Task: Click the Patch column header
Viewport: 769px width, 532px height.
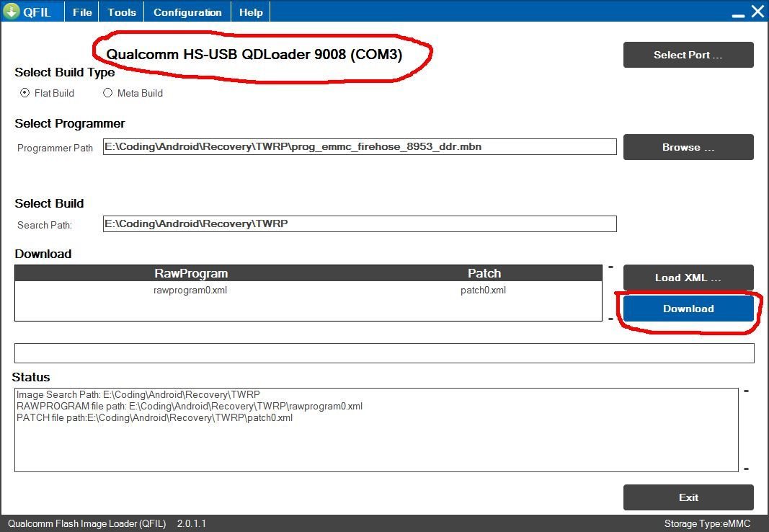Action: point(484,273)
